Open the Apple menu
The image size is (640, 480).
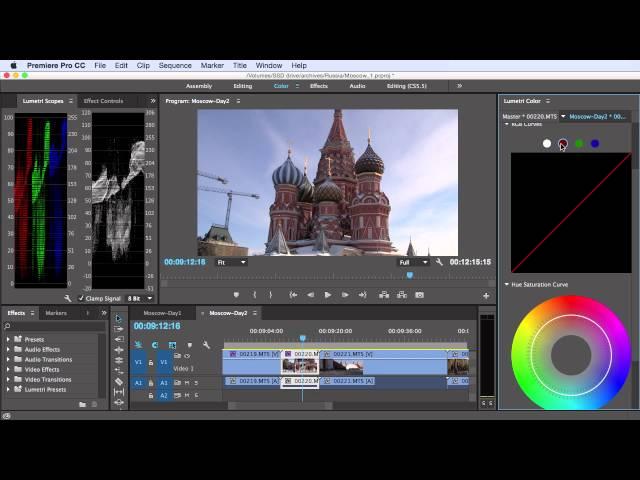13,65
